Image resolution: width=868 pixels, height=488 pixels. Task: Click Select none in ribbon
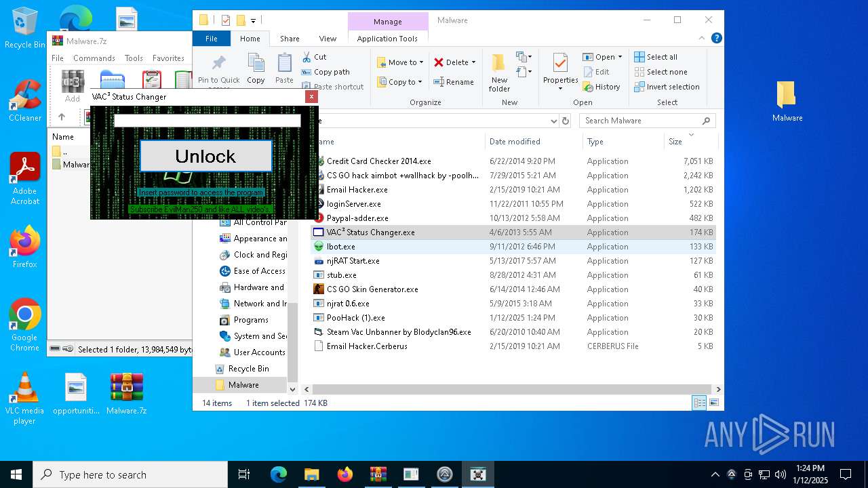(x=660, y=72)
